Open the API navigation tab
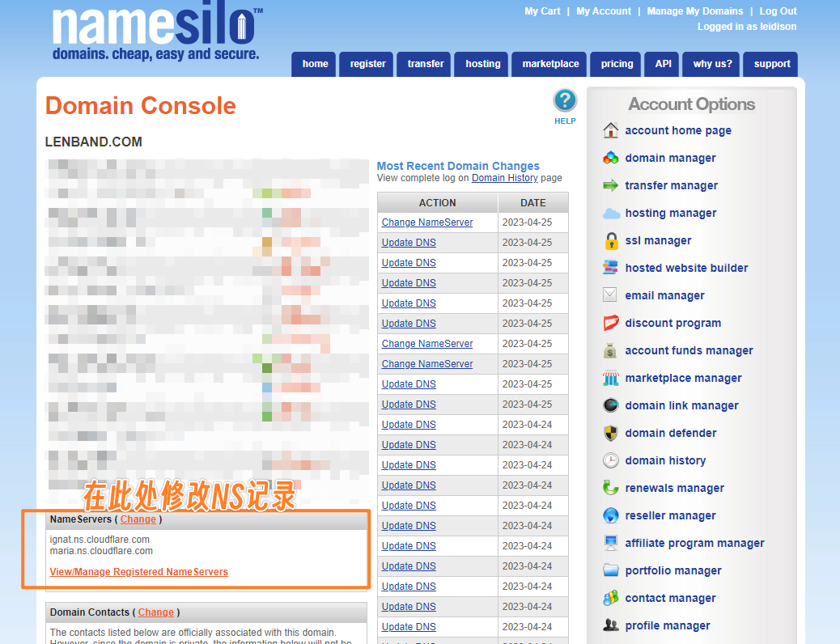This screenshot has height=644, width=840. pos(662,64)
